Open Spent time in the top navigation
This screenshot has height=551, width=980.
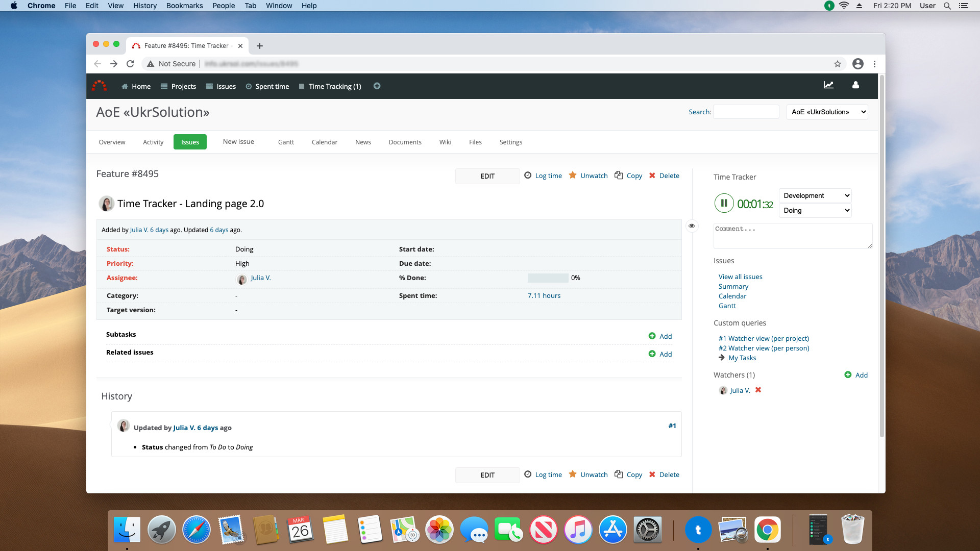267,86
